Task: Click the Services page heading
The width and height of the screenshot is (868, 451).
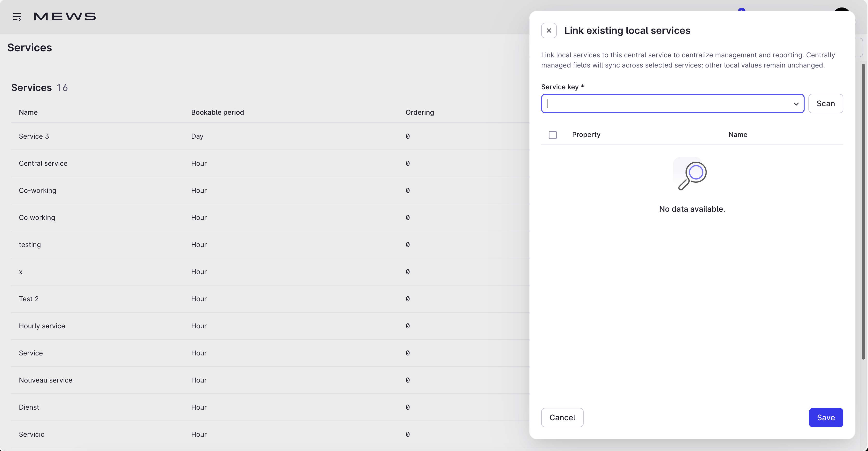Action: (x=30, y=48)
